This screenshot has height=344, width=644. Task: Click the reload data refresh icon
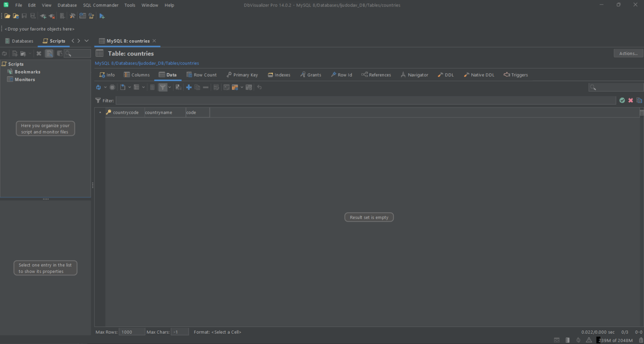coord(98,87)
